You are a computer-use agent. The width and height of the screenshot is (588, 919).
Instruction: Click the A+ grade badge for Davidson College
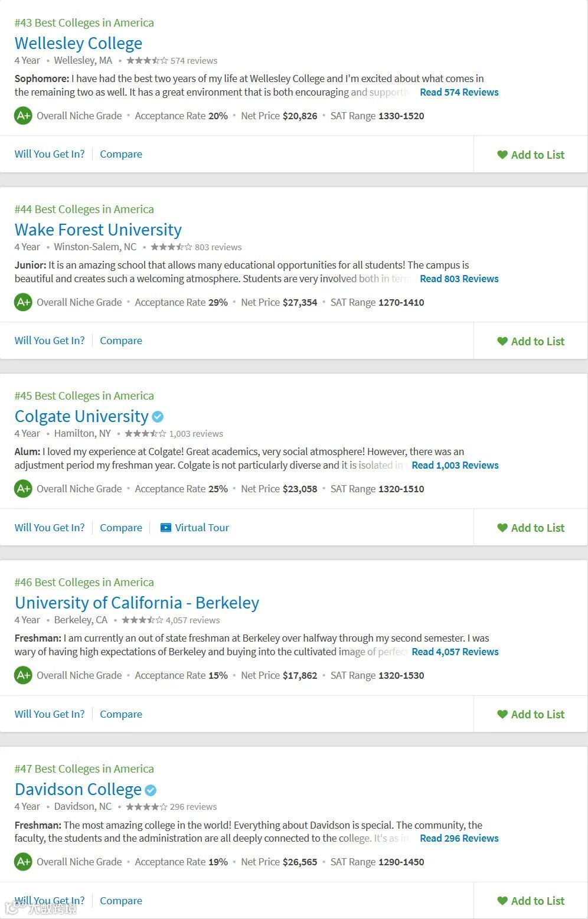coord(23,862)
